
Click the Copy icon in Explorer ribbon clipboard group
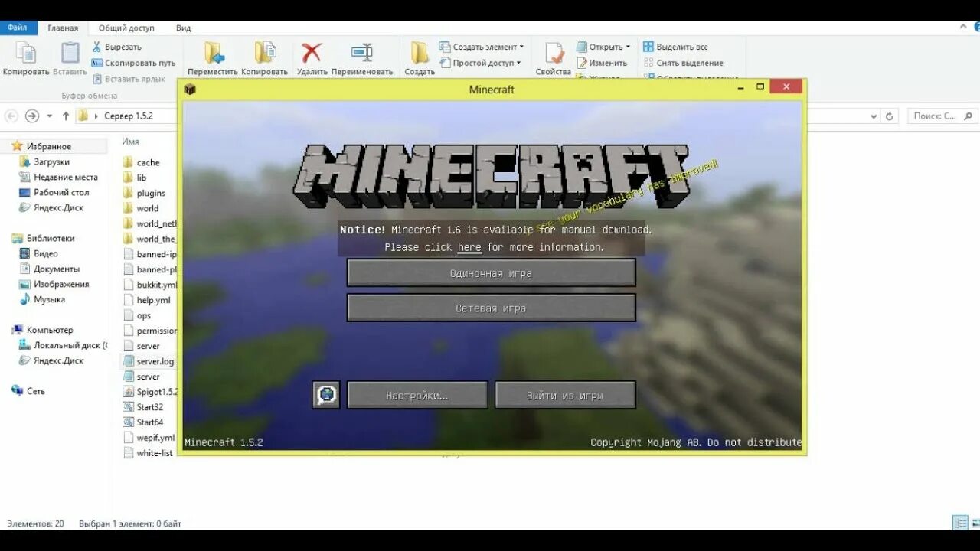(x=25, y=54)
